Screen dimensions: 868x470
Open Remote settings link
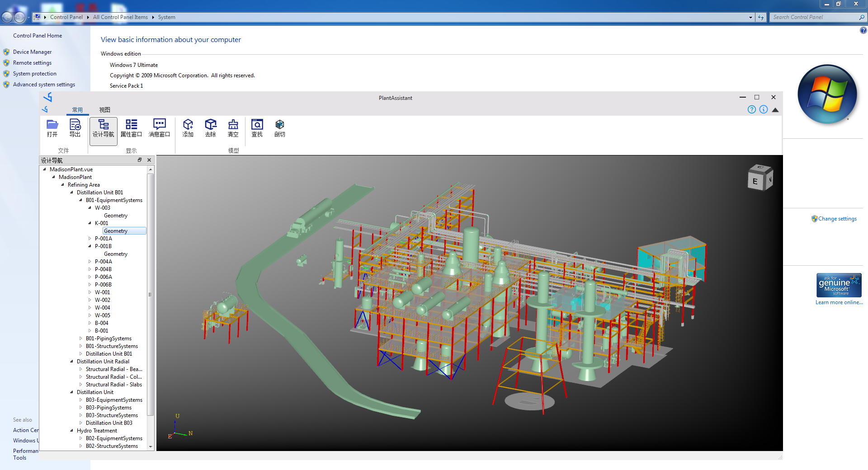pos(32,63)
